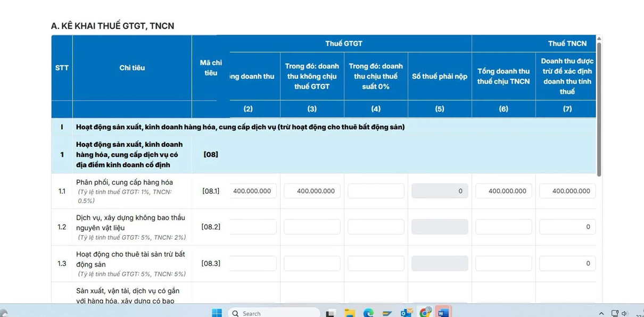Click the 0% tax revenue field in row 1.1

(x=376, y=191)
